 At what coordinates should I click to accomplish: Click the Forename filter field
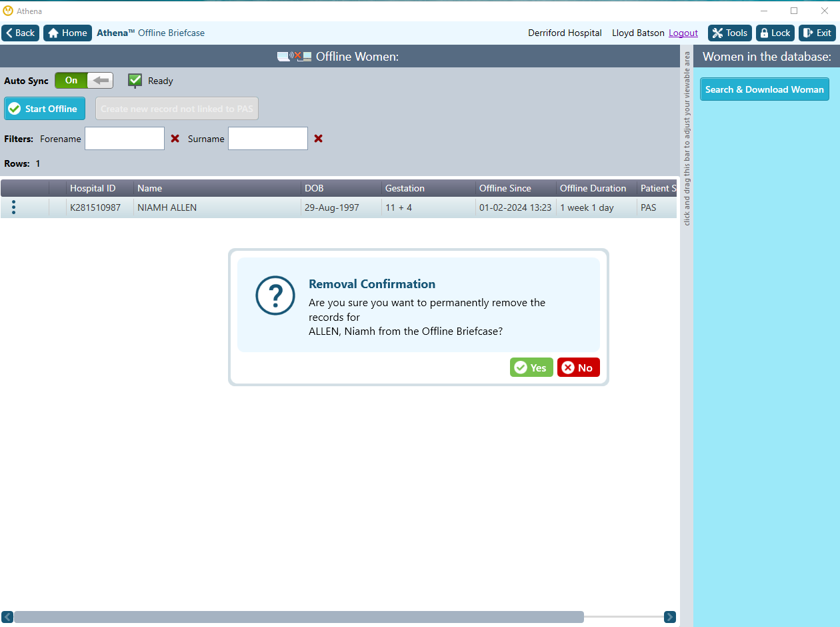(125, 139)
